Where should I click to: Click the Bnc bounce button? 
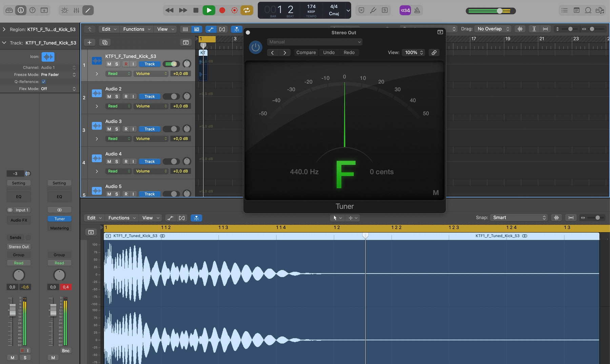[x=66, y=351]
